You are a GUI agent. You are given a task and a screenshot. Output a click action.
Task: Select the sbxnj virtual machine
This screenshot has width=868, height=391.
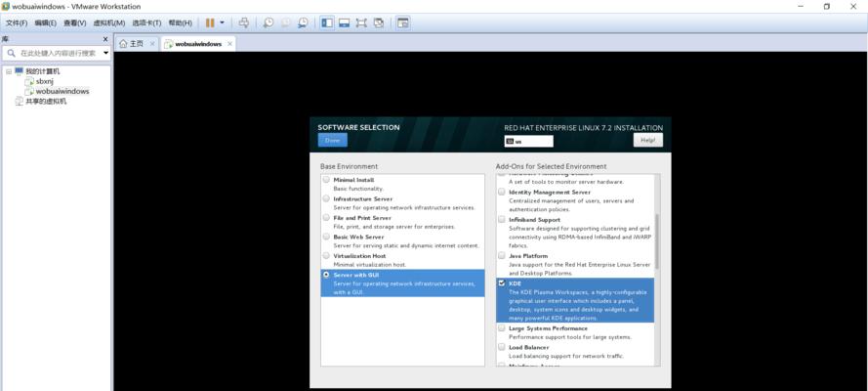click(x=44, y=81)
